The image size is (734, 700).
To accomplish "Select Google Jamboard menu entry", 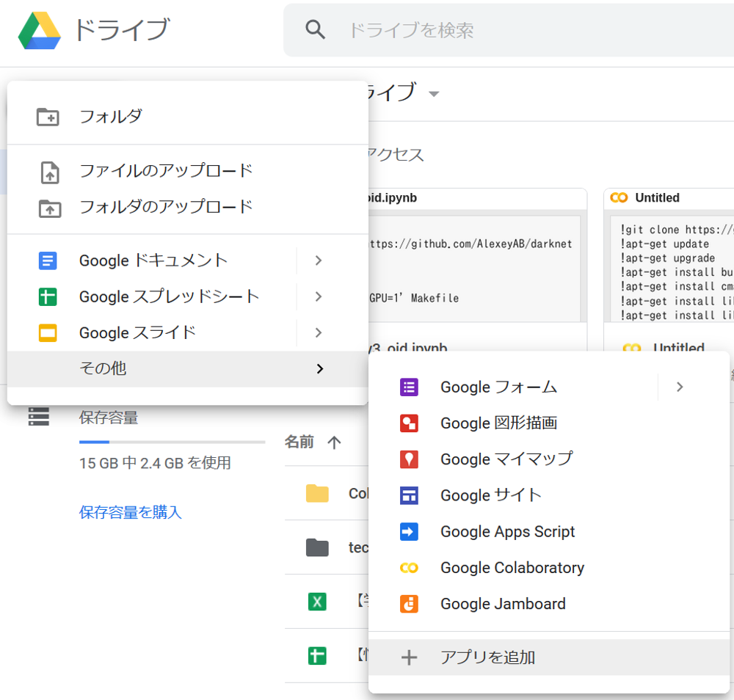I will click(549, 604).
